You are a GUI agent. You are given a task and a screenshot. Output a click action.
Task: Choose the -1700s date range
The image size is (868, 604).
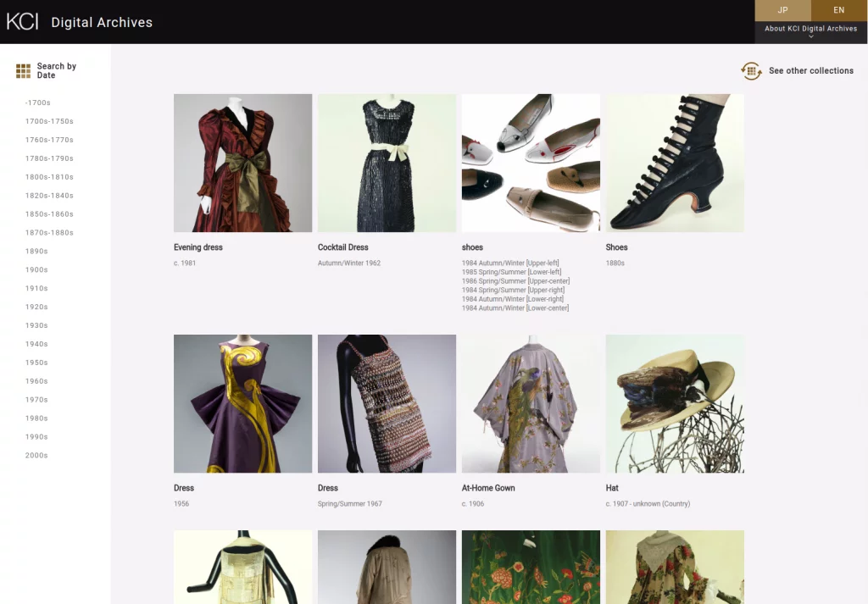coord(38,103)
